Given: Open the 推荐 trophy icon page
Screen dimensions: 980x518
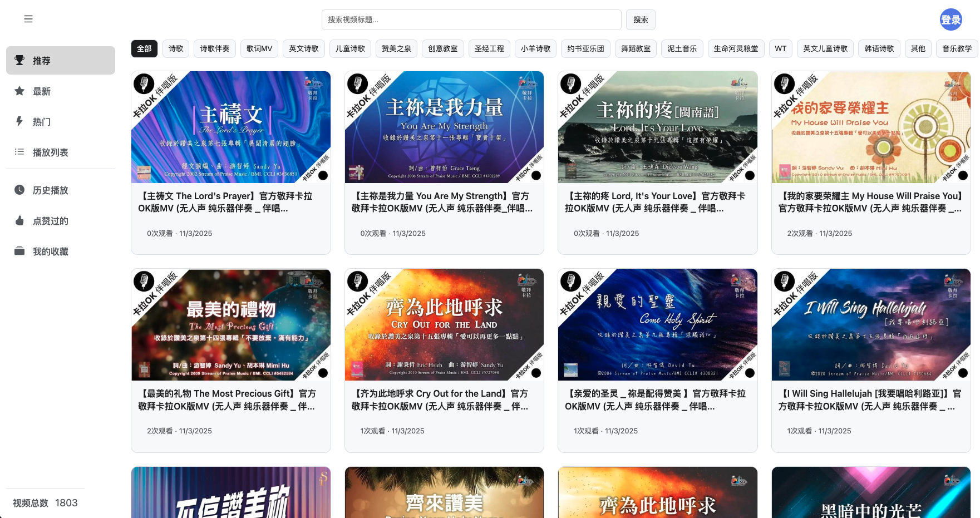Looking at the screenshot, I should tap(19, 60).
